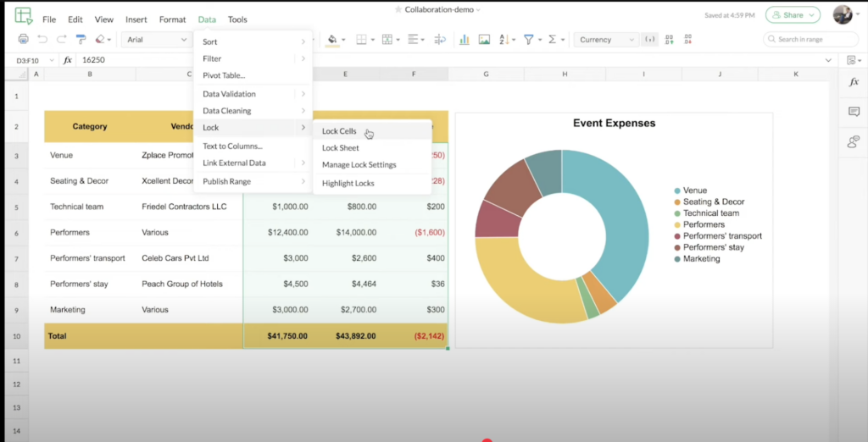Open the Collaboration-demo title dropdown arrow
Image resolution: width=868 pixels, height=442 pixels.
(478, 10)
